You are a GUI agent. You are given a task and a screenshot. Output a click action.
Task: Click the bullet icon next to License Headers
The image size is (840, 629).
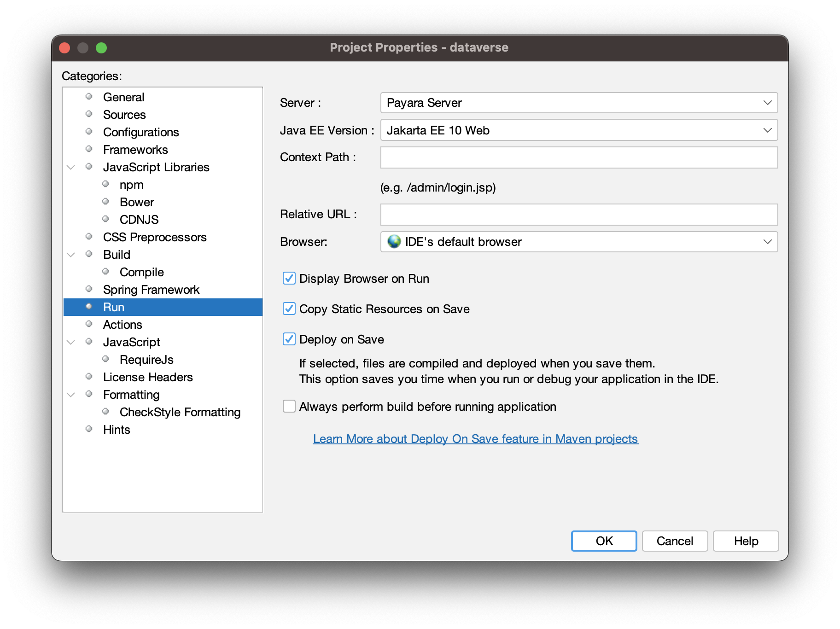coord(89,377)
